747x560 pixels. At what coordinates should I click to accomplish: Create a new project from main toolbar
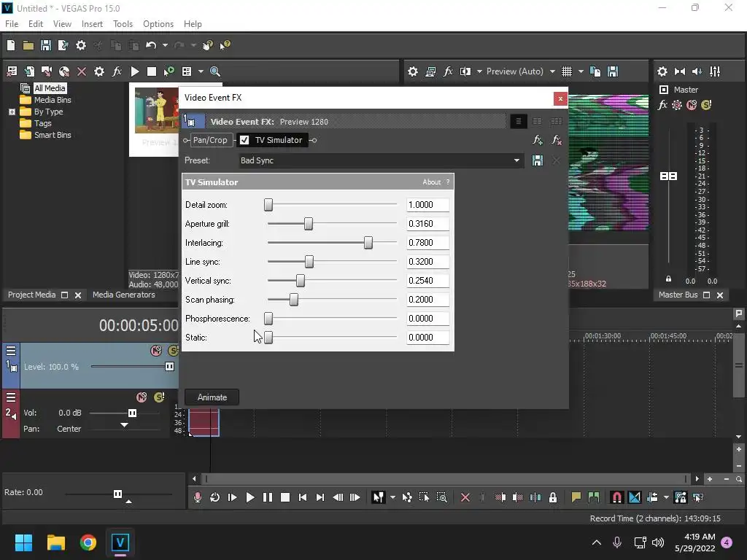11,45
